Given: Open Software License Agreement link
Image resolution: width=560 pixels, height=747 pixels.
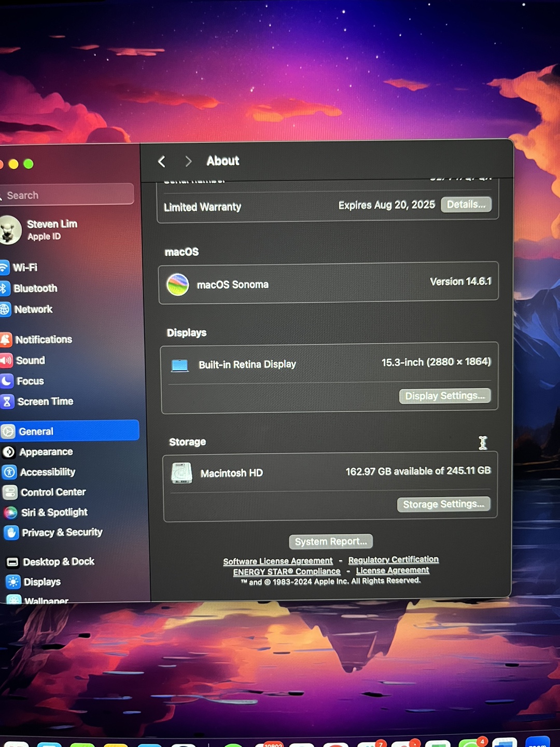Looking at the screenshot, I should (x=278, y=561).
